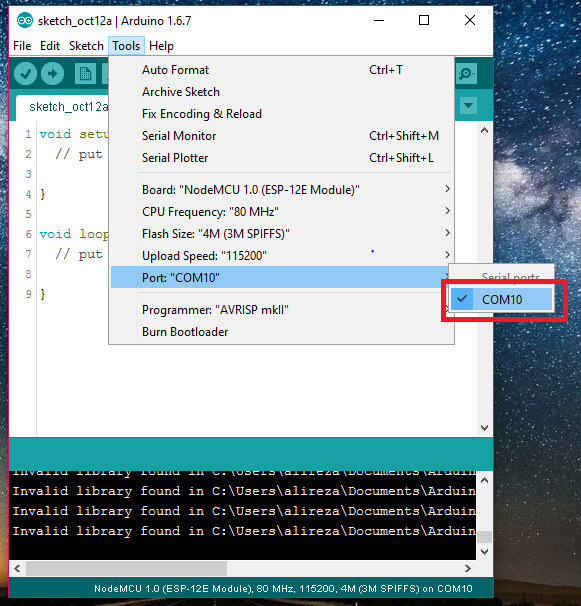
Task: Open the Help menu
Action: click(x=161, y=46)
